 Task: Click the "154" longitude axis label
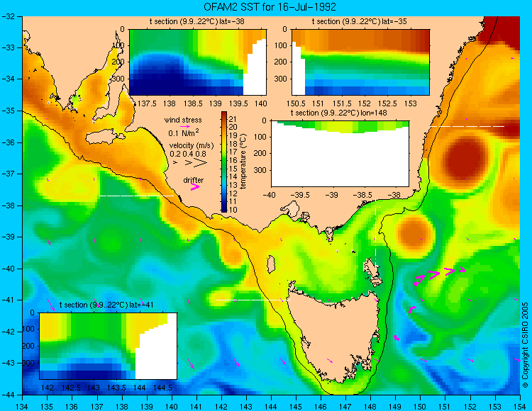click(x=520, y=406)
